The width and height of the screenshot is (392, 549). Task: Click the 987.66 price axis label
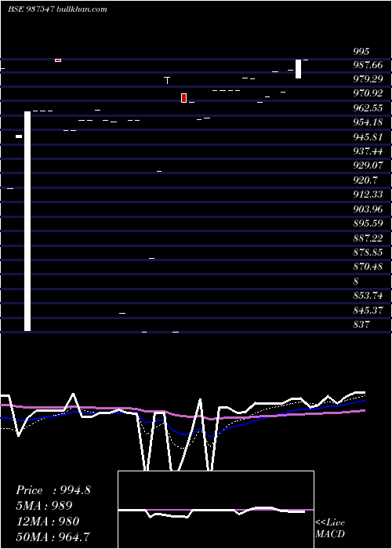coord(368,65)
